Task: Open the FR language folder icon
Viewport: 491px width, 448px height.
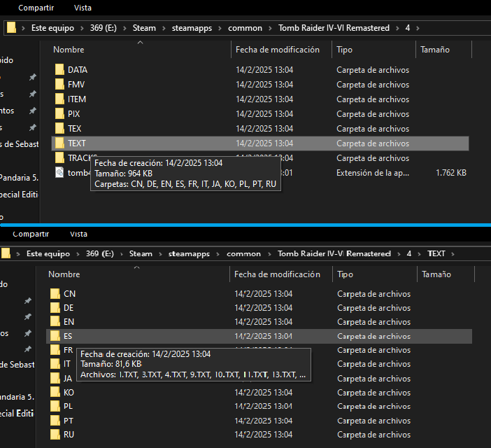Action: pyautogui.click(x=55, y=350)
